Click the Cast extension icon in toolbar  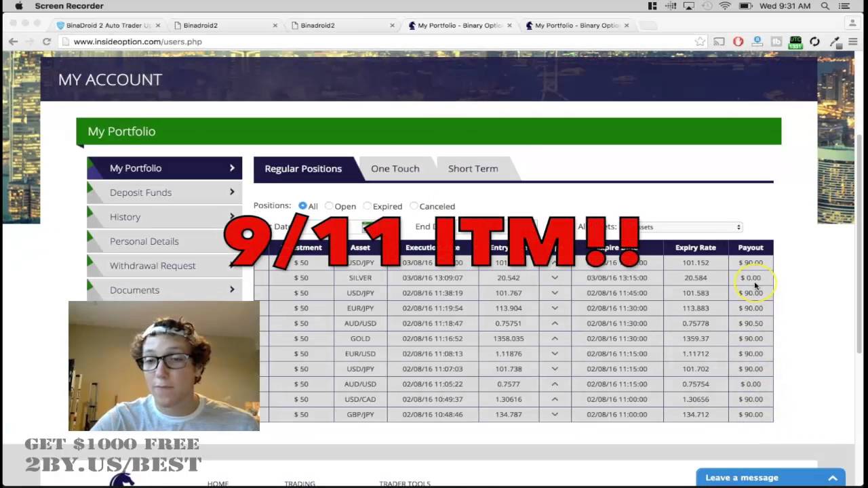[x=719, y=41]
